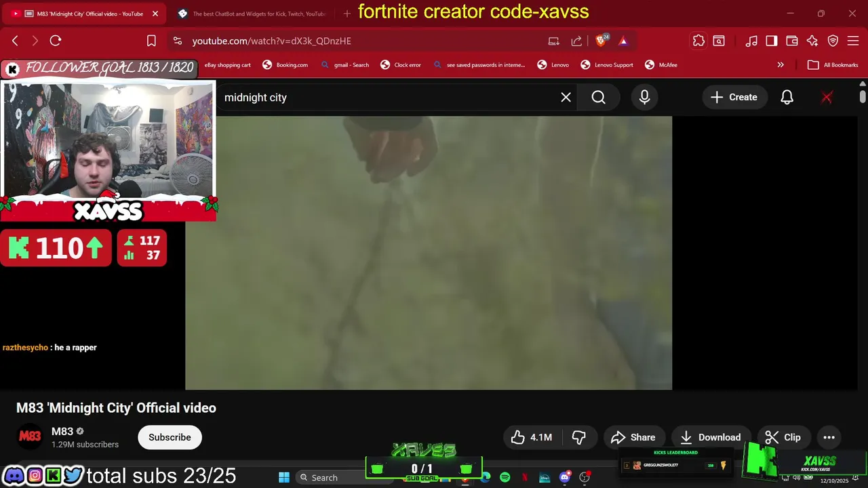
Task: Expand the hidden bookmarks chevron
Action: coord(781,65)
